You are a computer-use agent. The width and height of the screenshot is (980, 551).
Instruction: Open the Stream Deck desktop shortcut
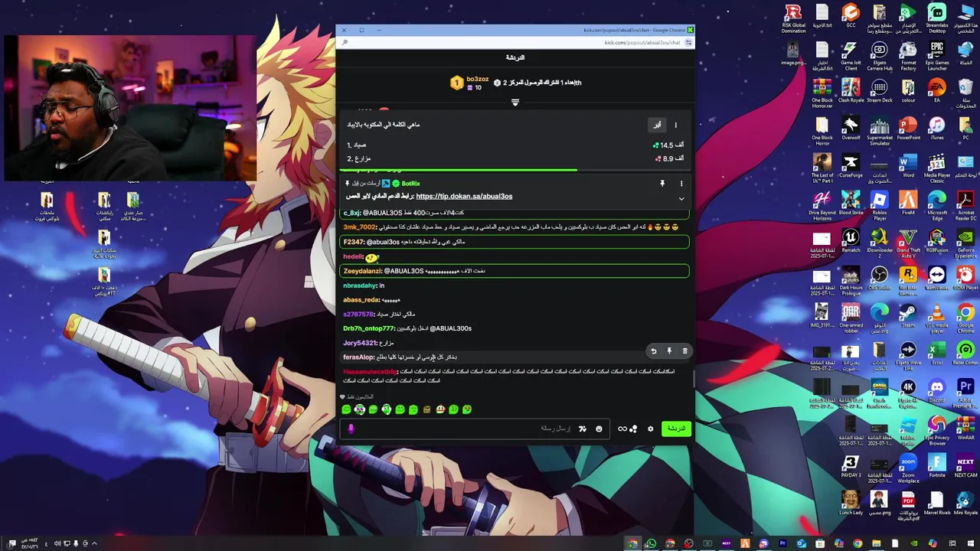pyautogui.click(x=879, y=90)
